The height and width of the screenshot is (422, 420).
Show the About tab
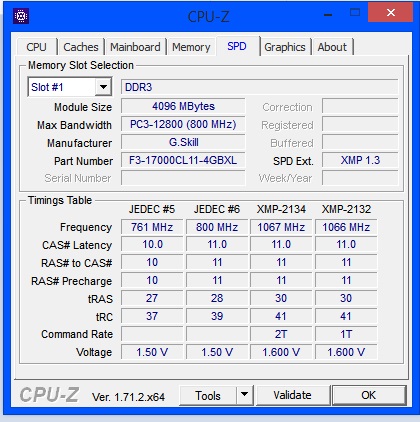tap(332, 47)
